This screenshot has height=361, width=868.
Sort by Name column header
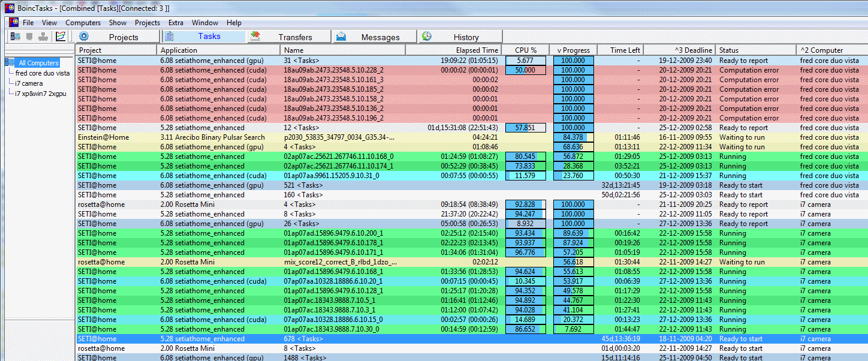click(x=343, y=50)
